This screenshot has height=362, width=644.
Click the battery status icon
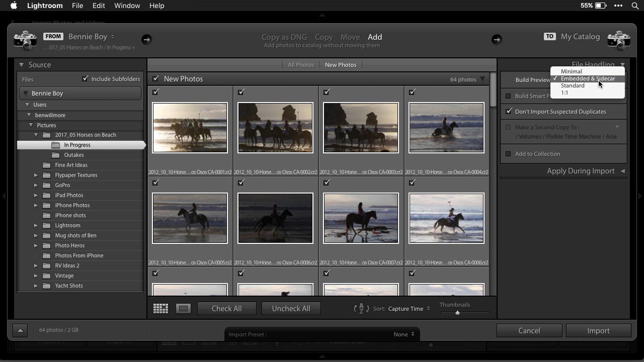pos(601,6)
